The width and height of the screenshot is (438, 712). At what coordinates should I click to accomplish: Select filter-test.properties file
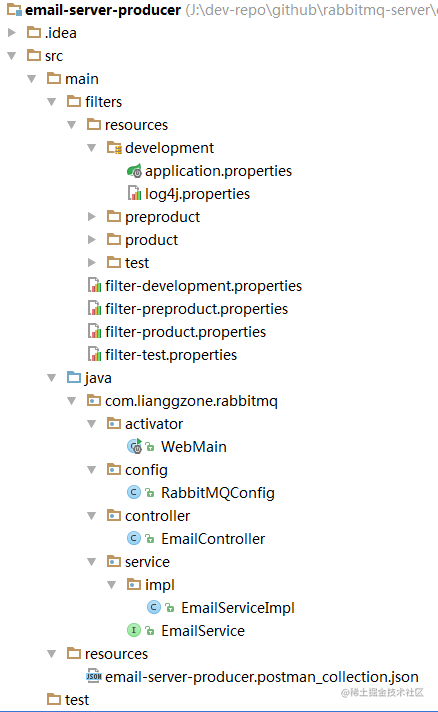pos(171,355)
